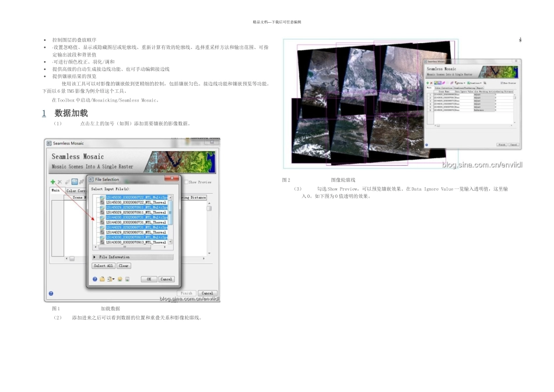Screen dimensions: 554x392
Task: Click the red X in the small Seamless Mosaic window
Action: pos(432,83)
